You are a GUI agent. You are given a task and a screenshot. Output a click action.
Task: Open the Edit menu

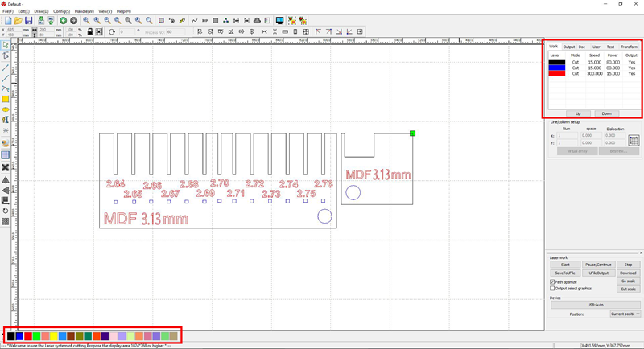[24, 11]
